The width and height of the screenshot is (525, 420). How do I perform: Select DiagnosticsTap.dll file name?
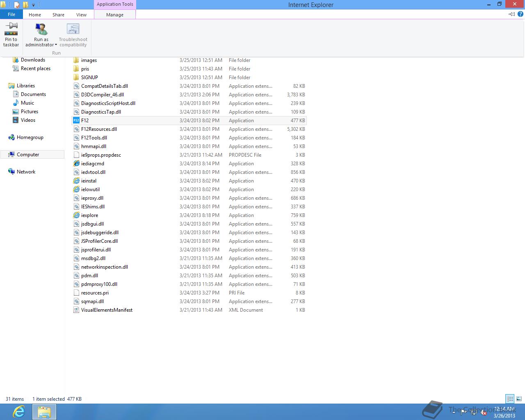(101, 112)
